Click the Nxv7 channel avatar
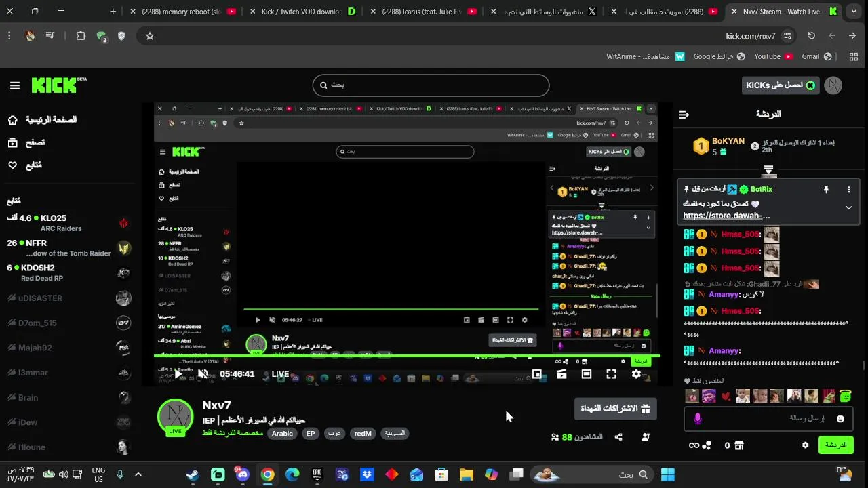This screenshot has height=488, width=868. click(x=175, y=415)
